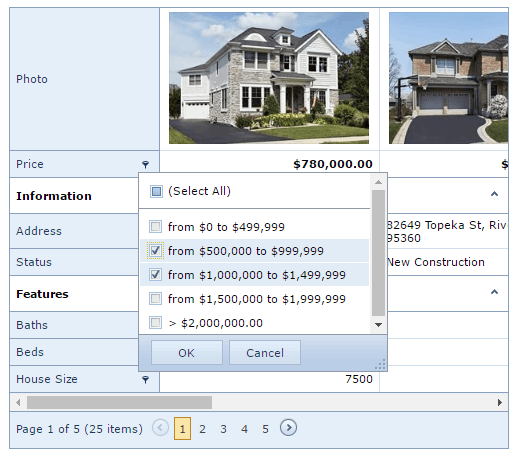Collapse the Information category chevron
This screenshot has width=522, height=457.
[494, 194]
